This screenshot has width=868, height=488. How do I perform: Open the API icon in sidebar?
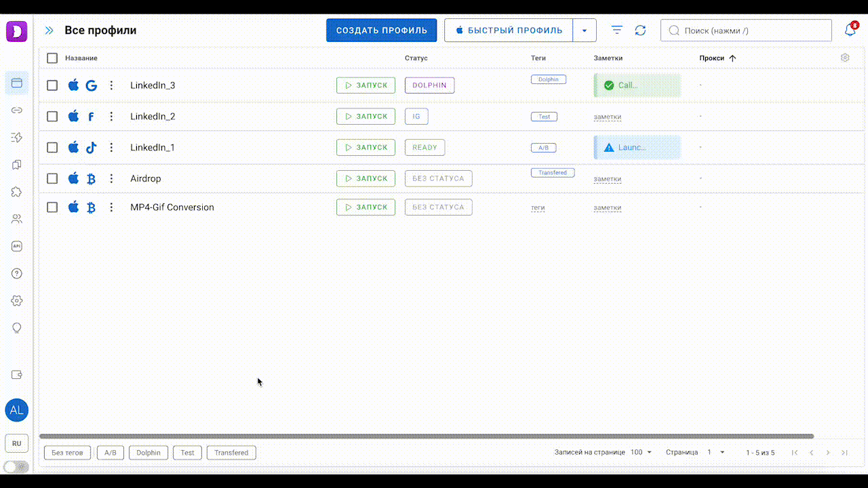(x=17, y=247)
